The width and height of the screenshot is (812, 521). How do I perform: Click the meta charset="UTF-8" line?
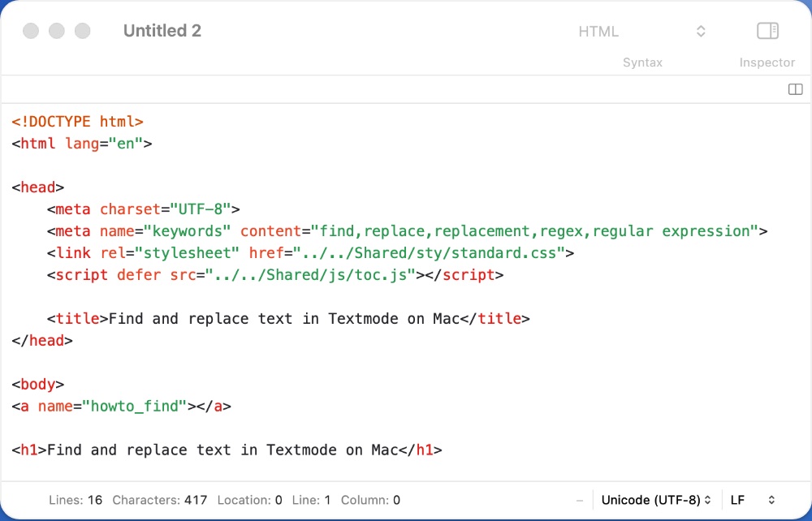tap(144, 209)
